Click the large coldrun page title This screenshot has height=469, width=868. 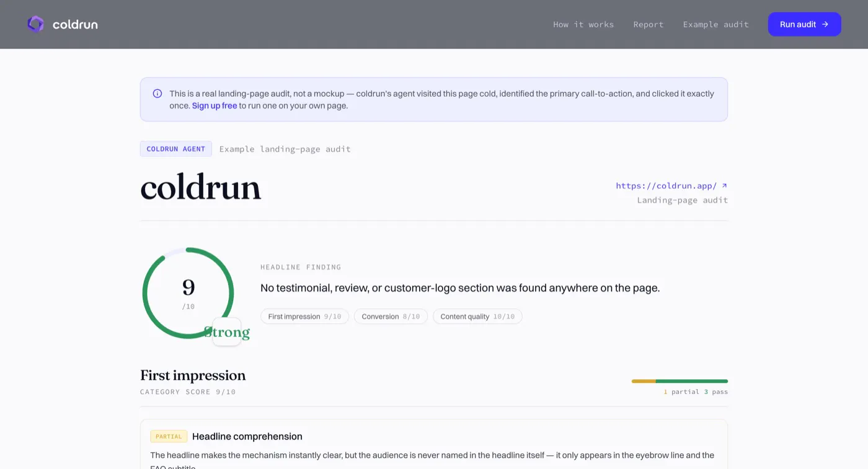(201, 188)
